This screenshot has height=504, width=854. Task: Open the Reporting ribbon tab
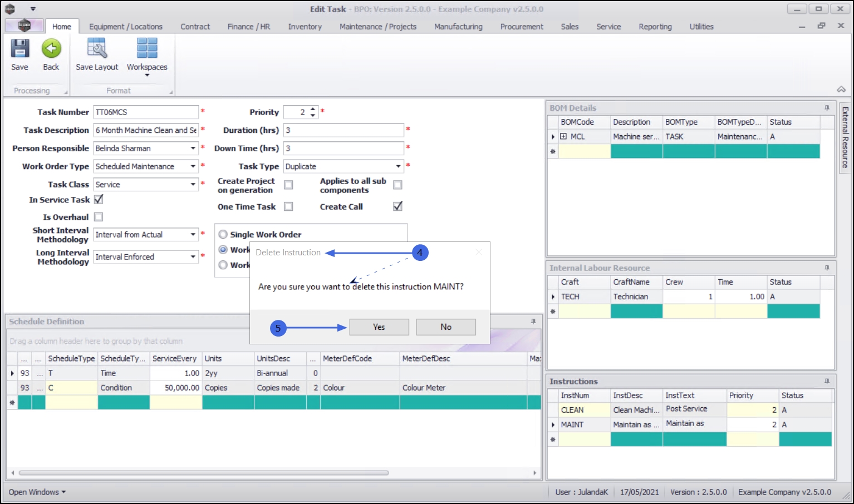click(655, 27)
